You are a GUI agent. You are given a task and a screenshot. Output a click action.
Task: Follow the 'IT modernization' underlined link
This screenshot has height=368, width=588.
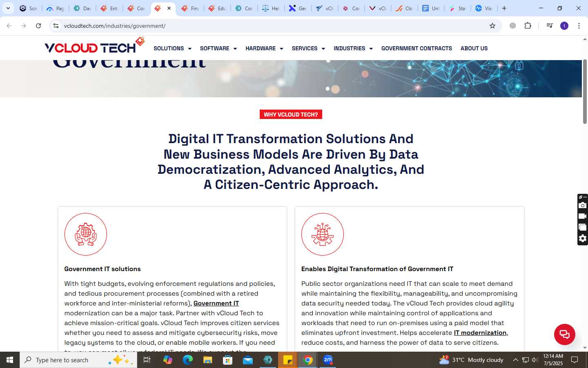[x=480, y=333]
